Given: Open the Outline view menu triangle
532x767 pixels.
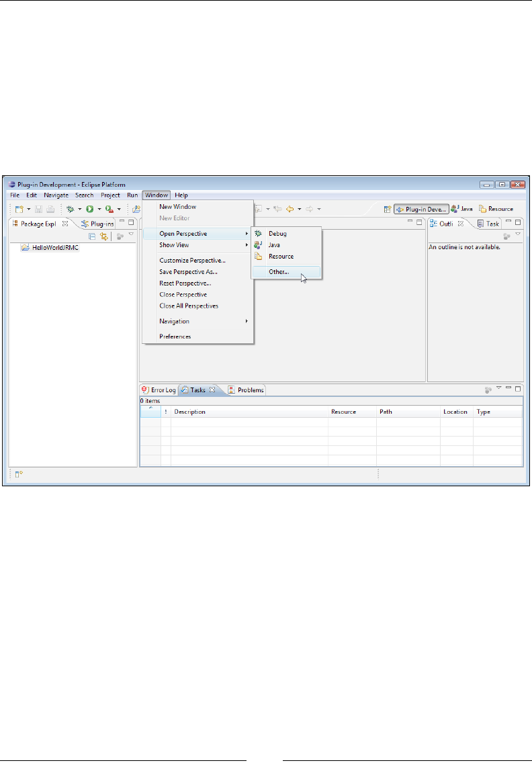Looking at the screenshot, I should pos(518,234).
